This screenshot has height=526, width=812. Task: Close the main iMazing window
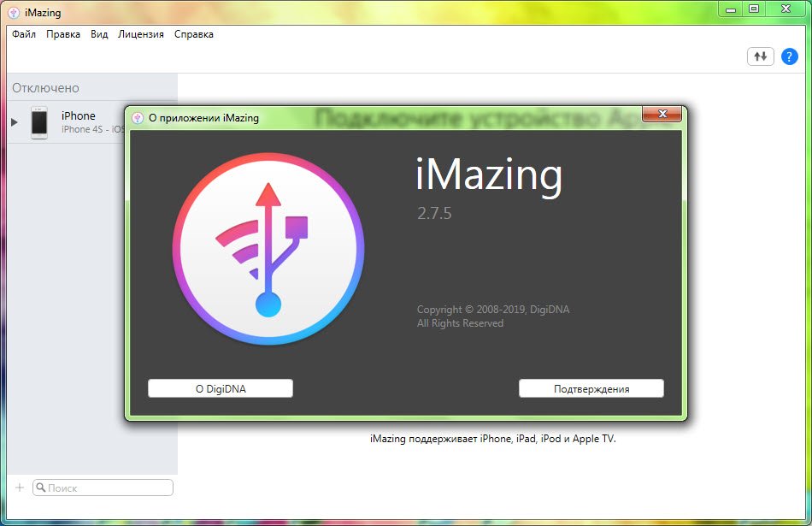coord(786,9)
